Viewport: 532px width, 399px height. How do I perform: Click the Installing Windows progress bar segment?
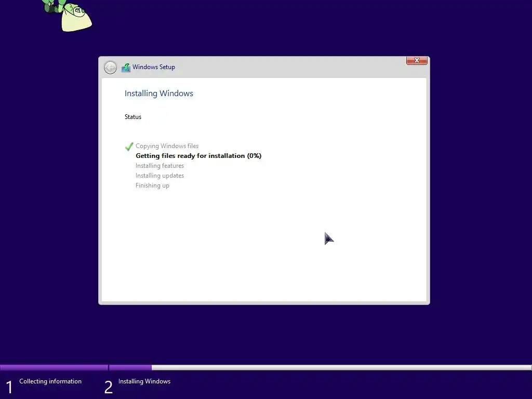(x=320, y=367)
